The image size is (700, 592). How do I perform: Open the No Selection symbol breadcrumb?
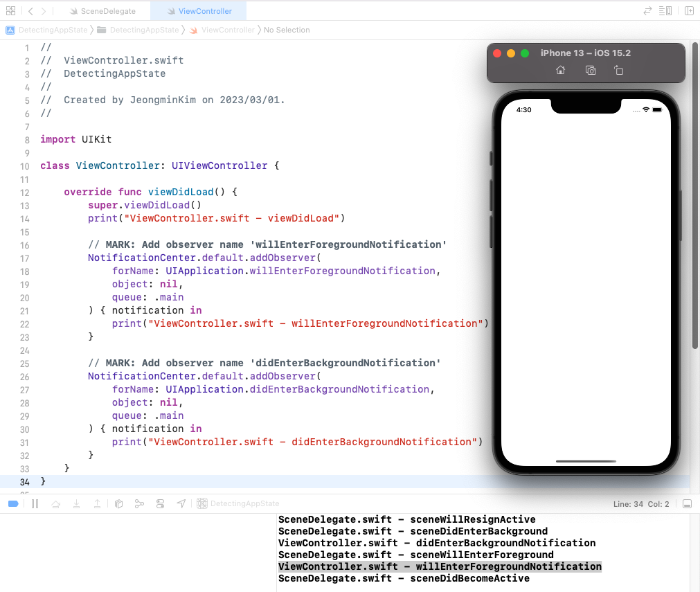coord(287,30)
